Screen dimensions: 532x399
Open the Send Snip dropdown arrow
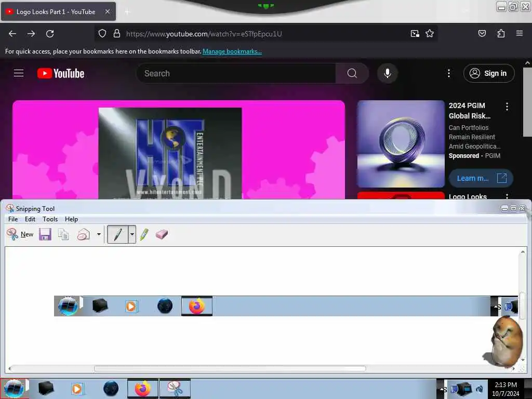click(99, 234)
